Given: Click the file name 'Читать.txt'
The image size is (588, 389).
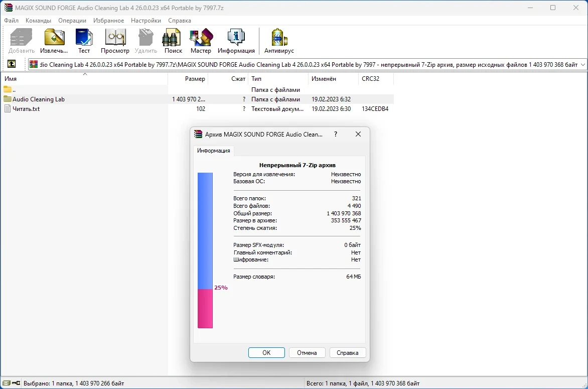Looking at the screenshot, I should [x=26, y=109].
